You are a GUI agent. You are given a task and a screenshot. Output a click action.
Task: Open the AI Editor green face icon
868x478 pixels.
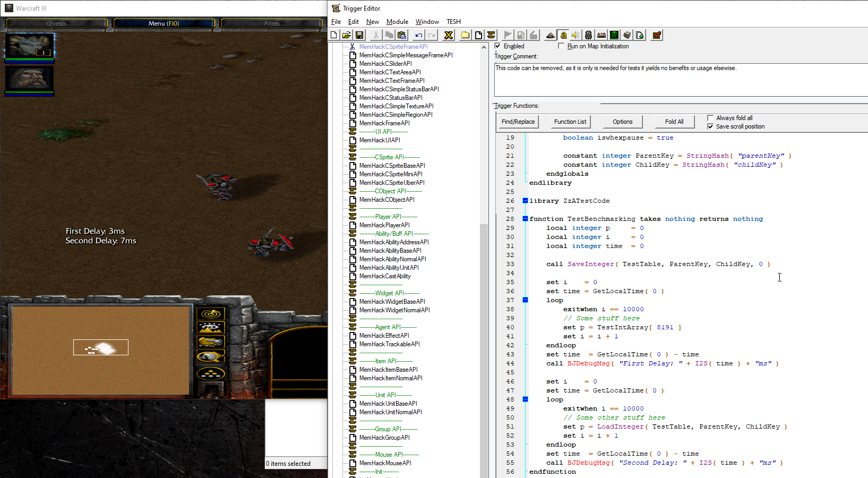click(614, 35)
